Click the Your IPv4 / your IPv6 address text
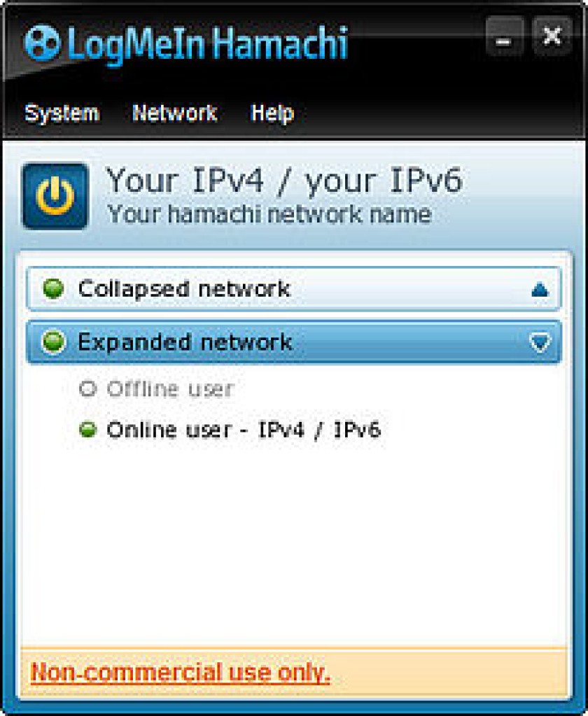 284,181
